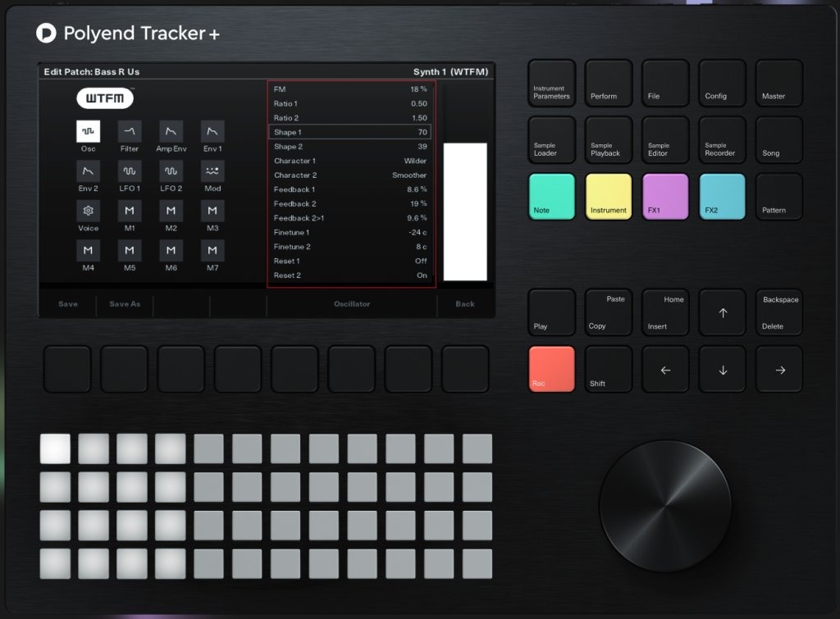The width and height of the screenshot is (840, 619).
Task: Open the Sample Editor screen
Action: [665, 139]
